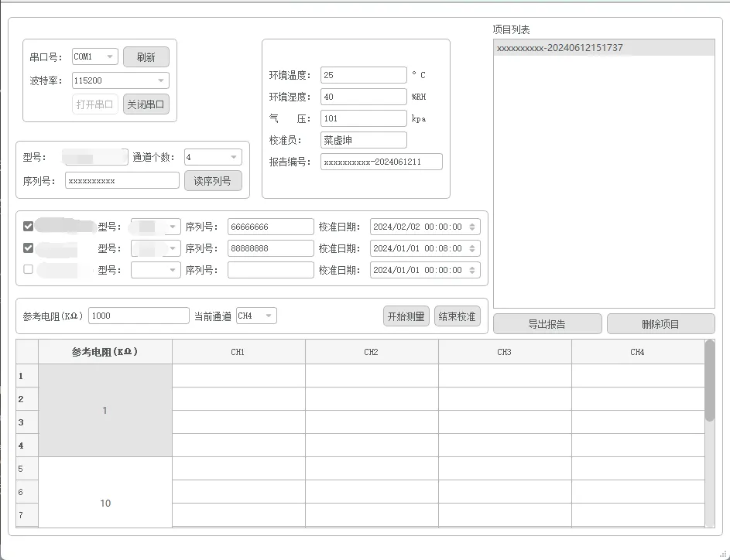Image resolution: width=730 pixels, height=560 pixels.
Task: Click the 报告编号 input field
Action: (x=382, y=162)
